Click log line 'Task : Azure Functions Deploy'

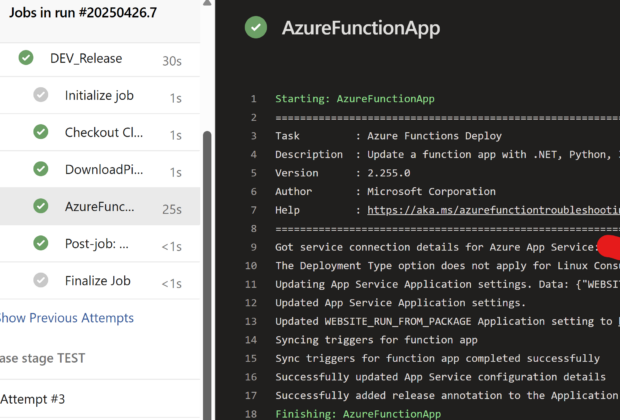tap(388, 136)
